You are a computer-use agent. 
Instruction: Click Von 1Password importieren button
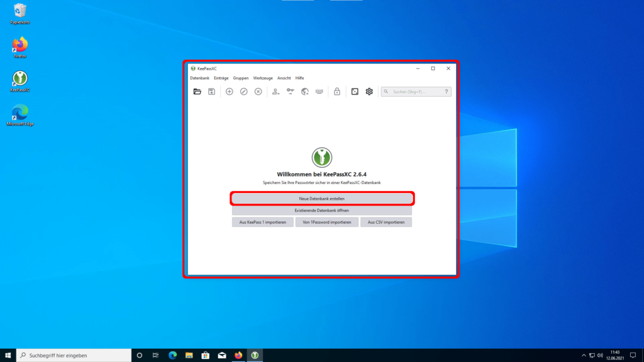327,222
